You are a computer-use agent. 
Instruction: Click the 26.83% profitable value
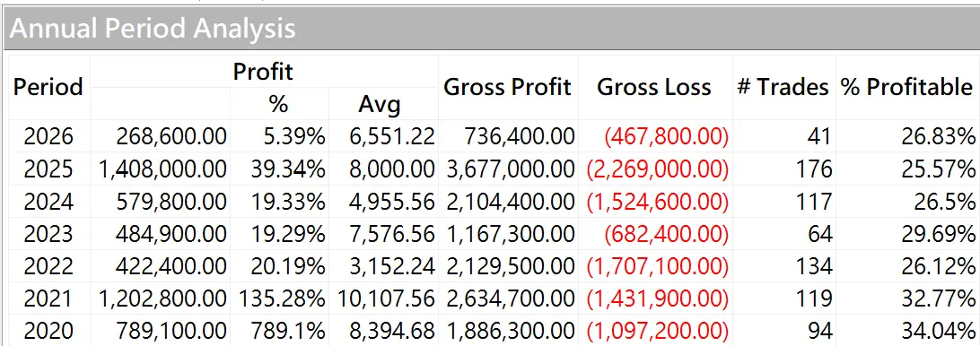pos(938,137)
